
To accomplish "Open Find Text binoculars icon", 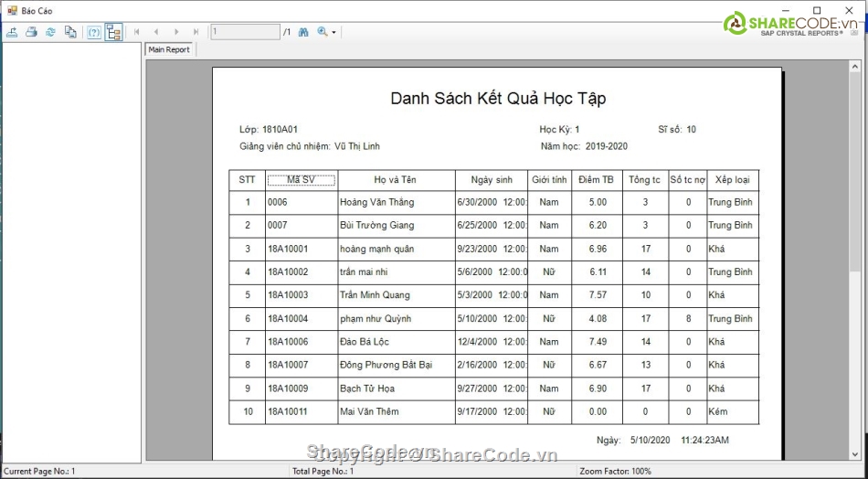I will click(x=303, y=32).
